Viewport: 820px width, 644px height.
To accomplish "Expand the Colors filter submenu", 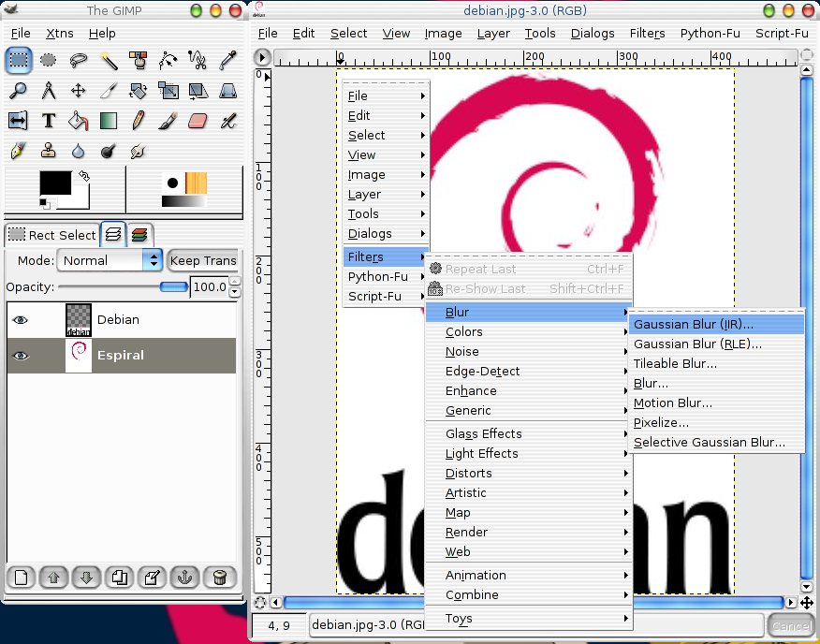I will tap(529, 331).
